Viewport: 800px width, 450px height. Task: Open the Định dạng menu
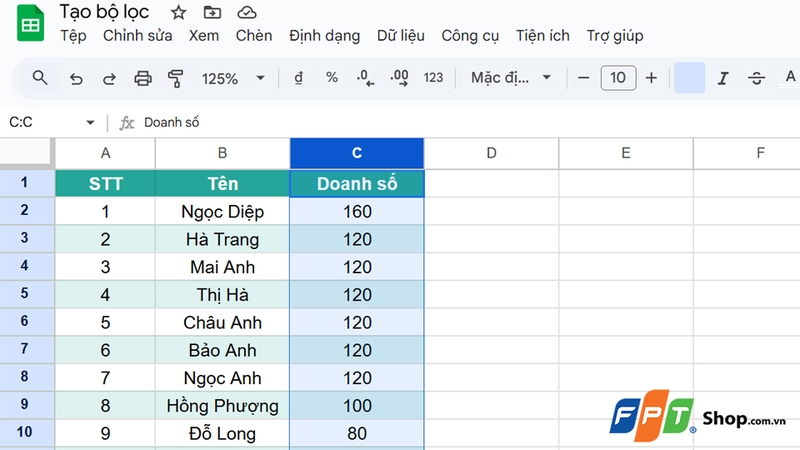[324, 36]
